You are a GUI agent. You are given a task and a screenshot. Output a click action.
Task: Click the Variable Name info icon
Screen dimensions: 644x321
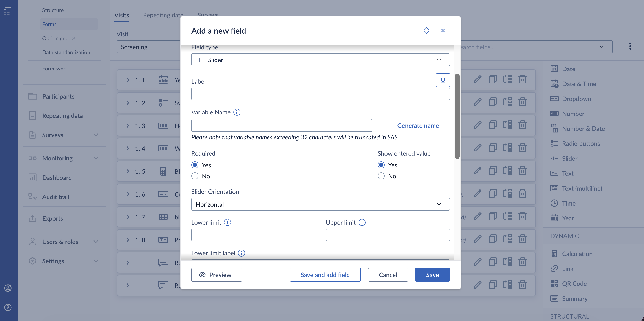coord(237,112)
